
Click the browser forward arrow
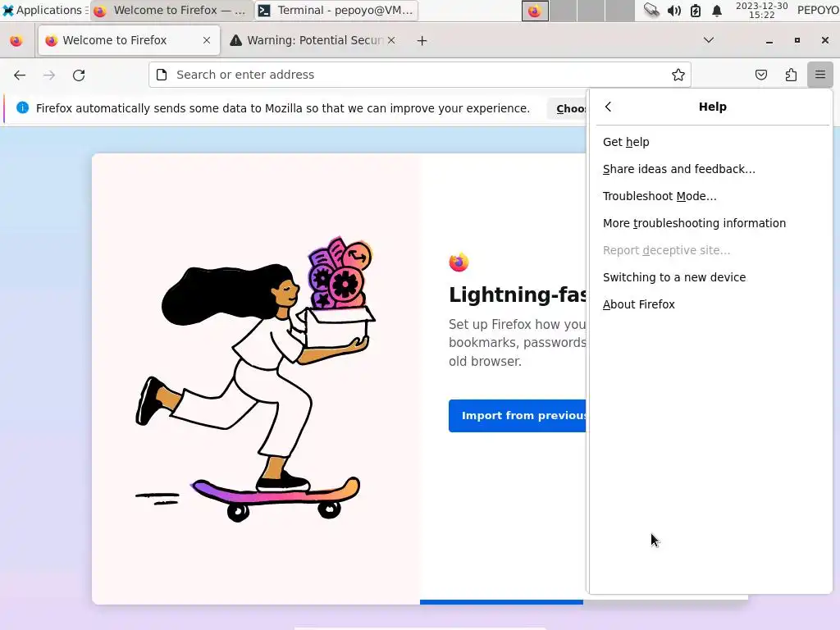(x=49, y=75)
